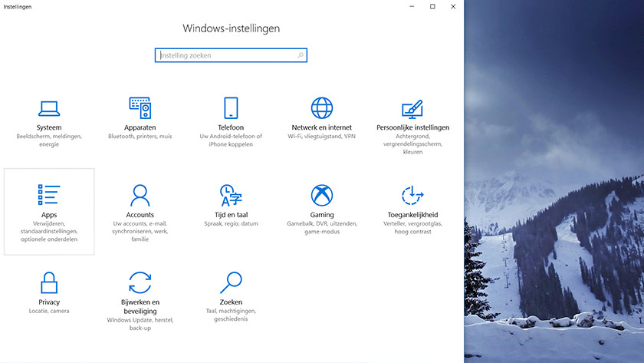Open the Netwerk en internet globe icon

pos(321,108)
